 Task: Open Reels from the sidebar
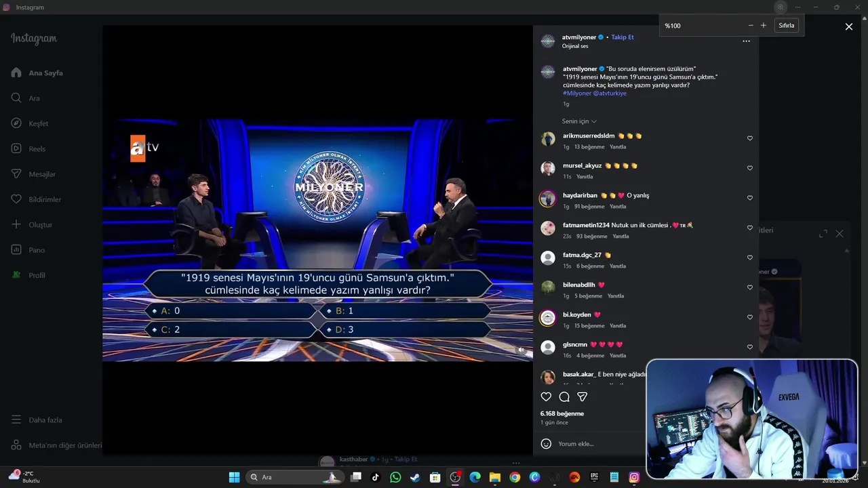(28, 148)
